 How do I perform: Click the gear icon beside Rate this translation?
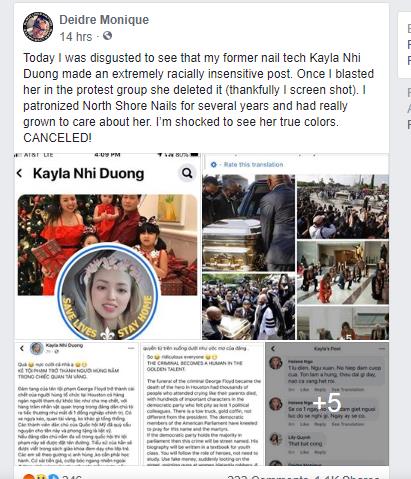tap(214, 165)
